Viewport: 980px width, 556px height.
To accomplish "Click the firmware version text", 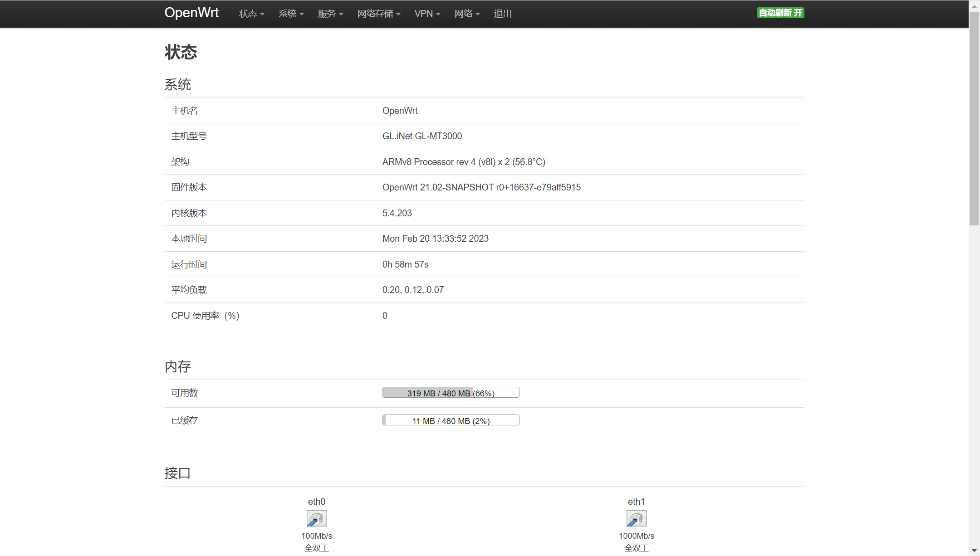I will tap(481, 187).
